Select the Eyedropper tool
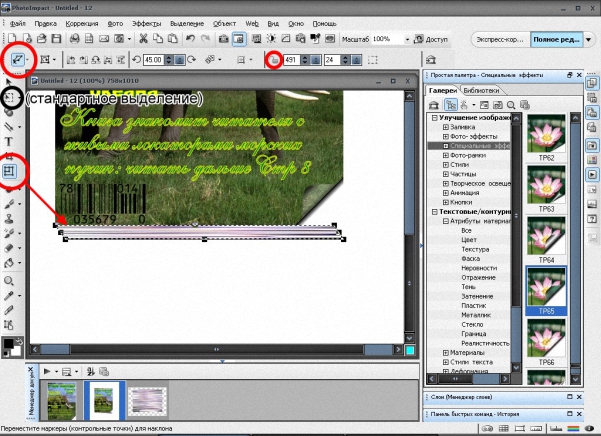The height and width of the screenshot is (436, 601). point(9,295)
